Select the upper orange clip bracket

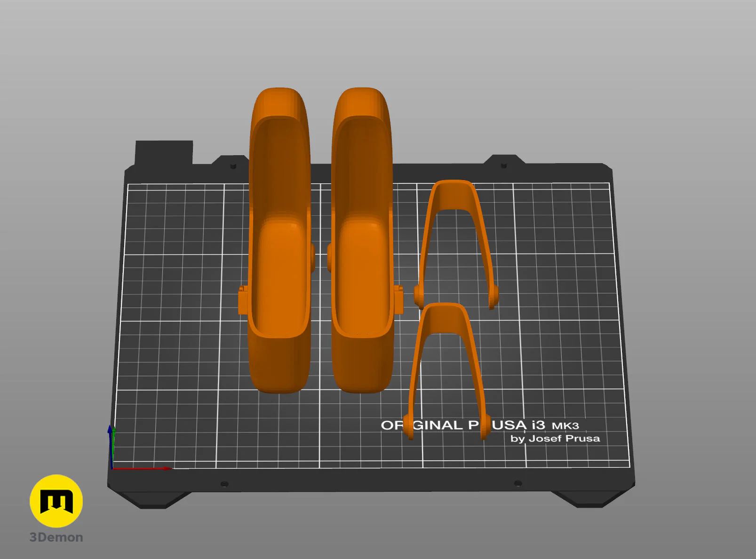(x=455, y=244)
